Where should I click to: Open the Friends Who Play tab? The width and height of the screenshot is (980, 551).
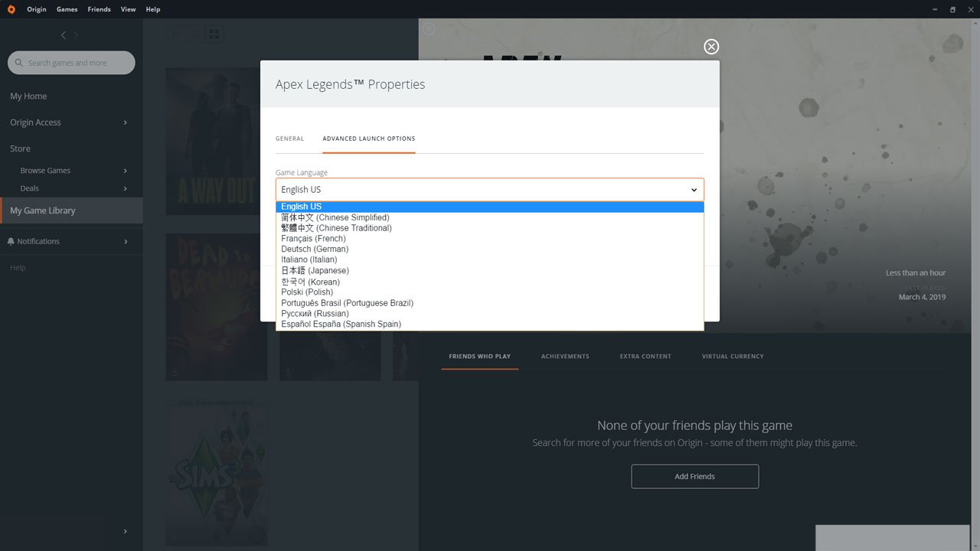tap(480, 357)
